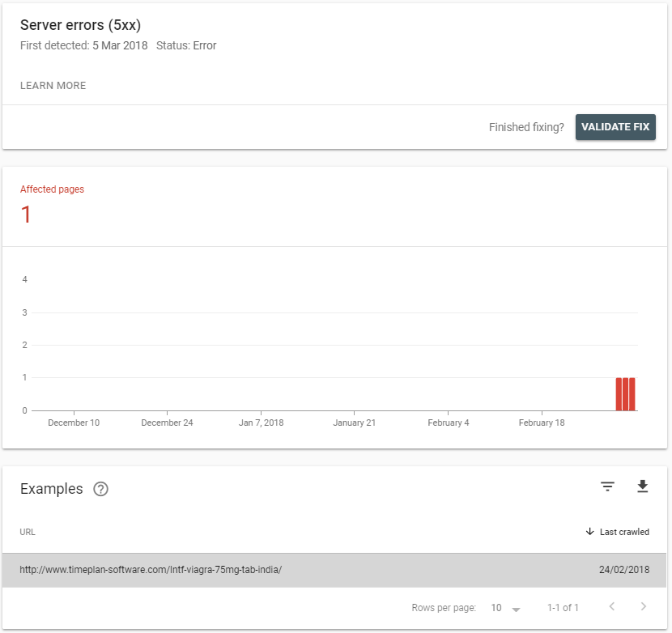672x633 pixels.
Task: Click the URL column header
Action: [x=28, y=532]
